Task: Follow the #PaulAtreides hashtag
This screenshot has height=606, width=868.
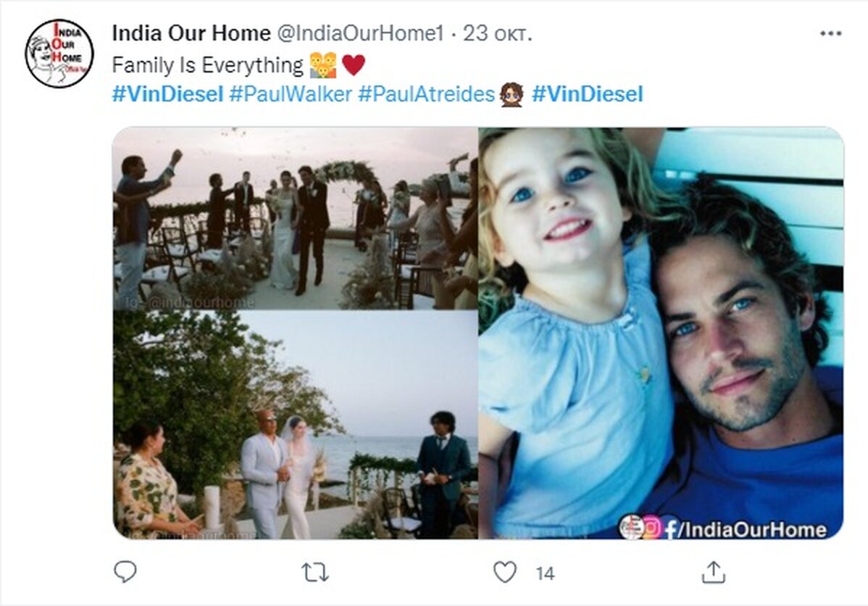Action: point(426,94)
